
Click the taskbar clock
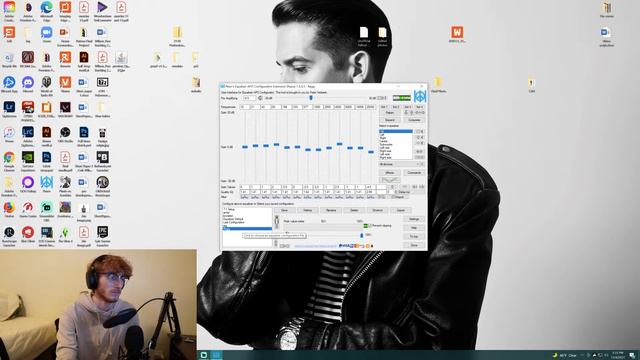(618, 355)
